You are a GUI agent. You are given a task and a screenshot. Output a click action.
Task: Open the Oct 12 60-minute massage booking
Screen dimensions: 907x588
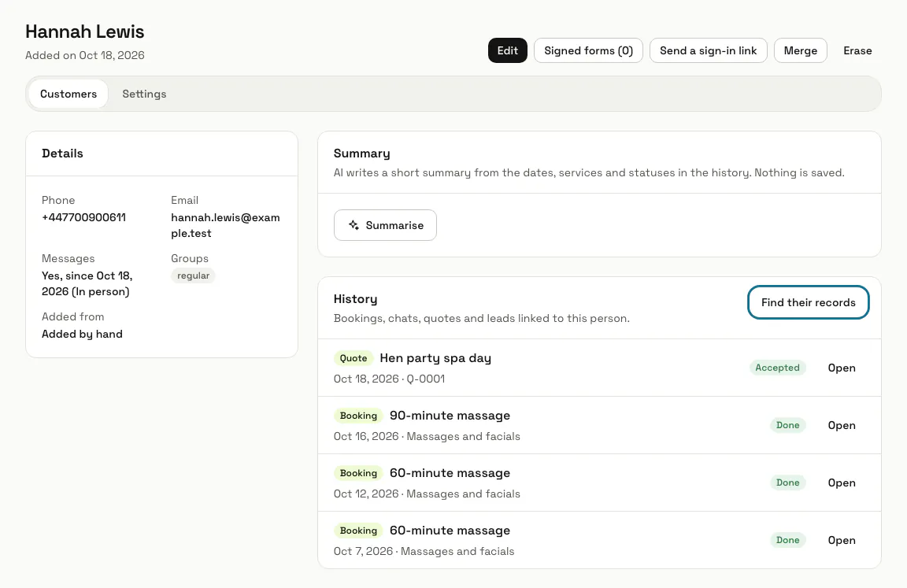pyautogui.click(x=841, y=483)
